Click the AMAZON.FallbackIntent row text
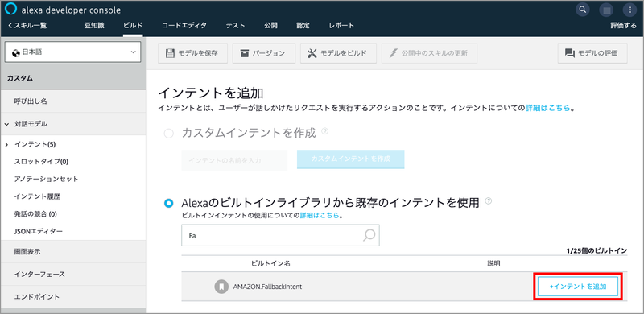 [267, 287]
